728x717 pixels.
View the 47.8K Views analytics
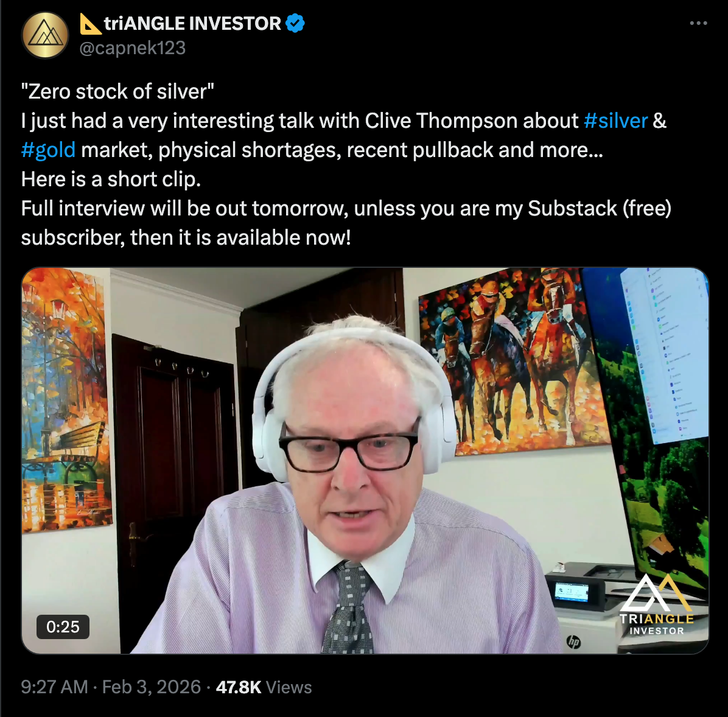[x=264, y=687]
